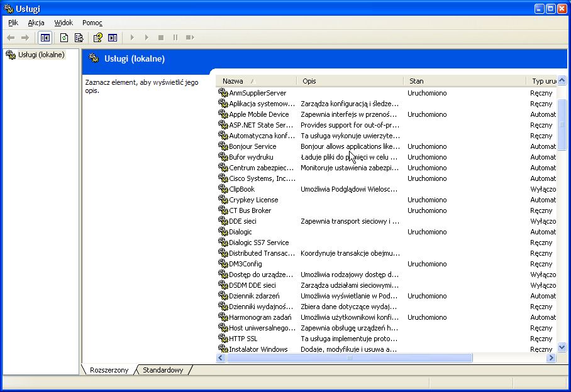Viewport: 571px width, 392px height.
Task: Select the 'DDE sieci' name (not DSDM)
Action: pyautogui.click(x=243, y=221)
